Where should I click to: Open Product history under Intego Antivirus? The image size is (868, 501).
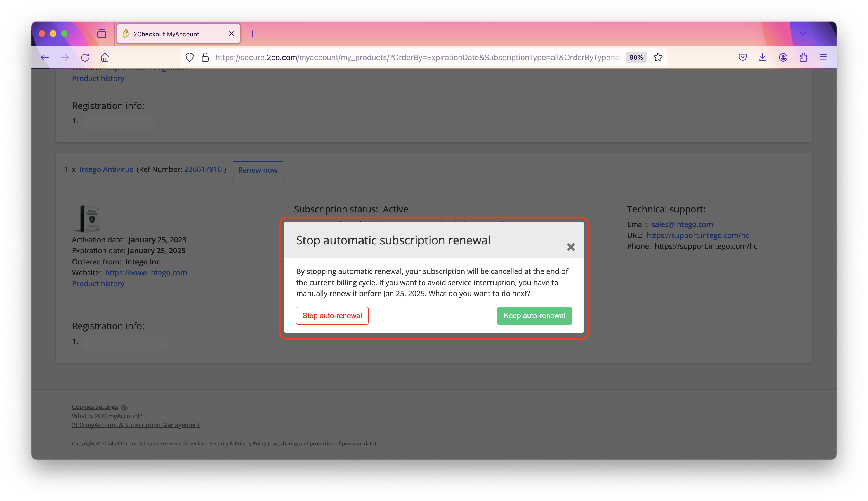(x=98, y=283)
